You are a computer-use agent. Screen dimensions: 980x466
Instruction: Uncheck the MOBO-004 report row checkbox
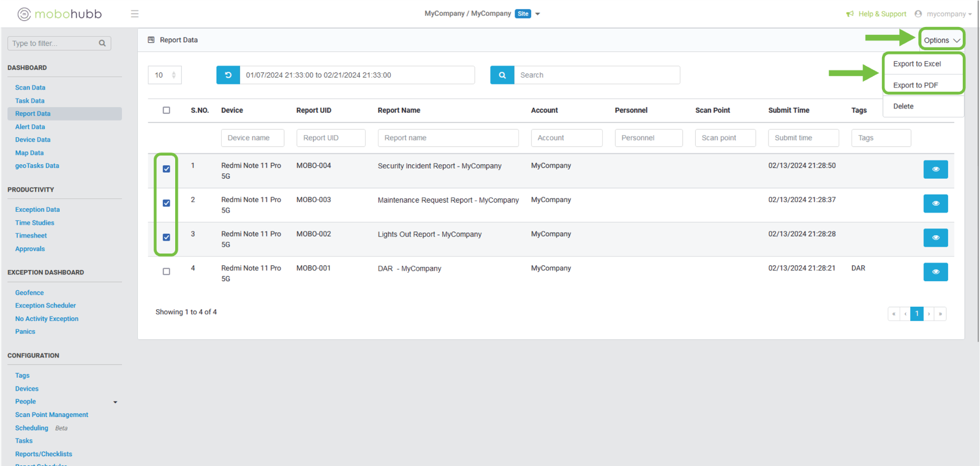(167, 169)
